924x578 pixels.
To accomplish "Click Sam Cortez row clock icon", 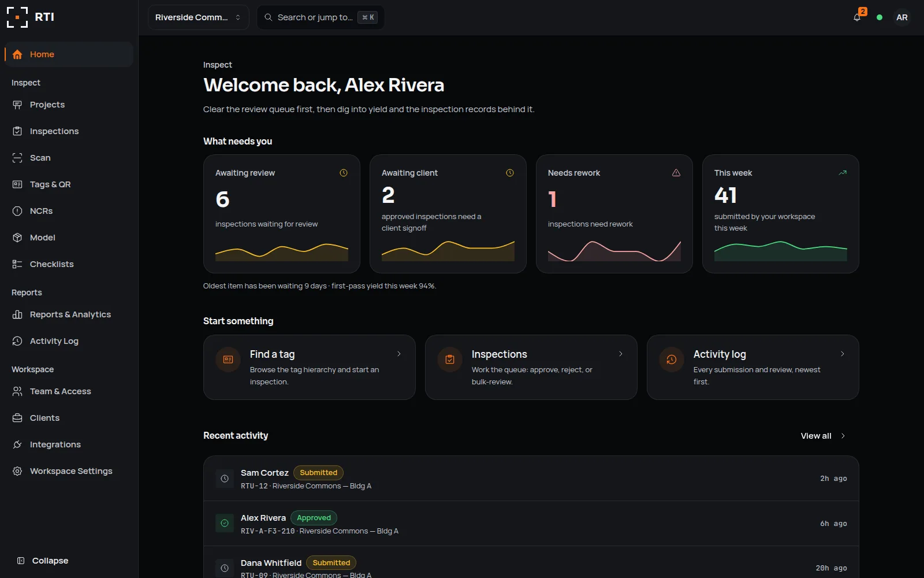I will click(225, 479).
